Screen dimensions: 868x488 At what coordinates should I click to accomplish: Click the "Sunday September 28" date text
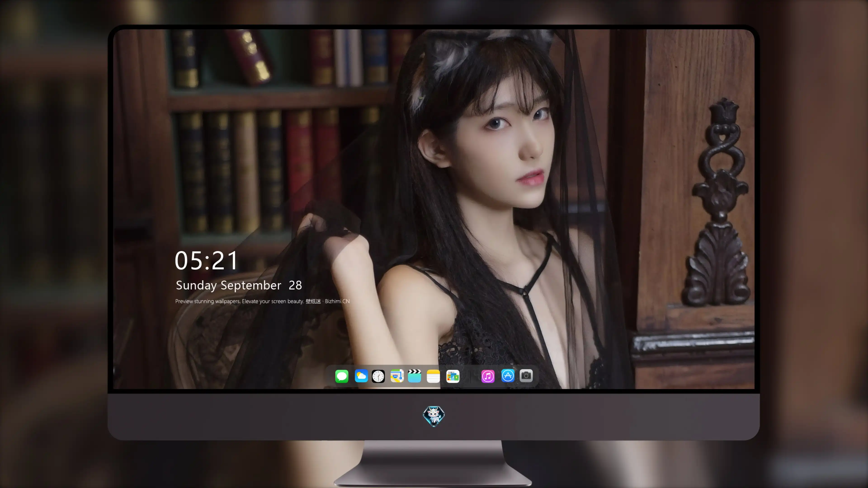[x=239, y=285]
